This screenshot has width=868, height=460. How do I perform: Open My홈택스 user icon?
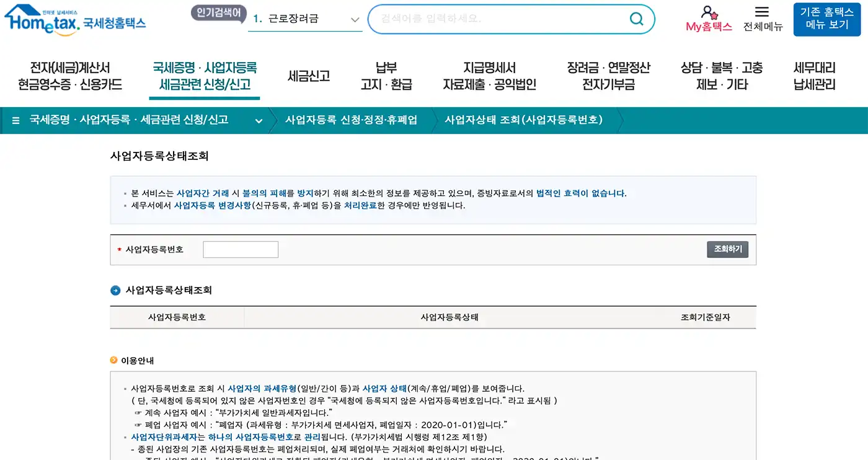tap(709, 12)
